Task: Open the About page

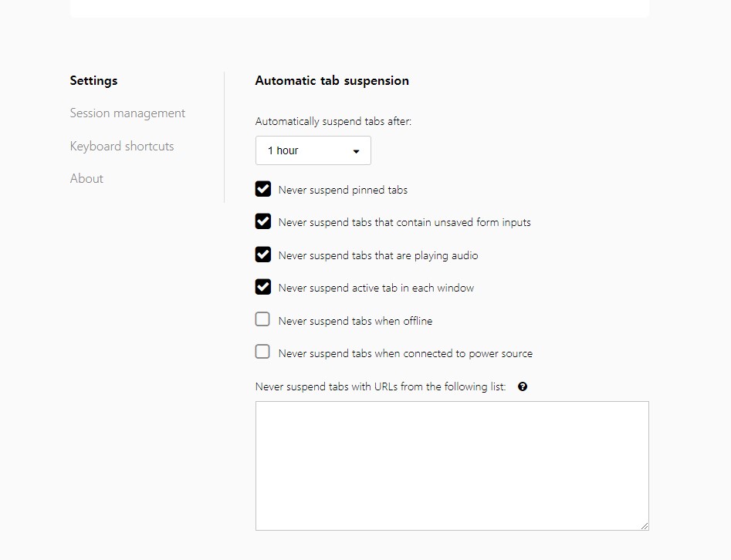Action: (86, 178)
